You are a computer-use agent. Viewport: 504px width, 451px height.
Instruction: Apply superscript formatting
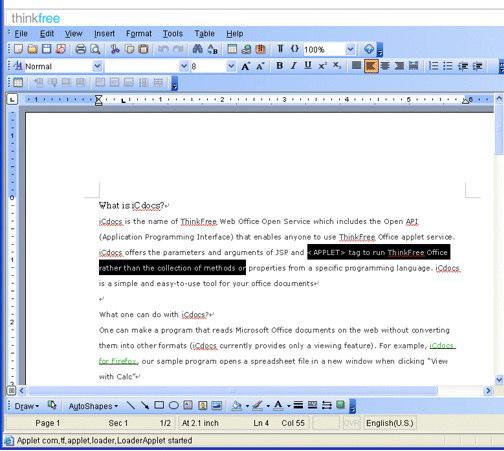pos(322,66)
